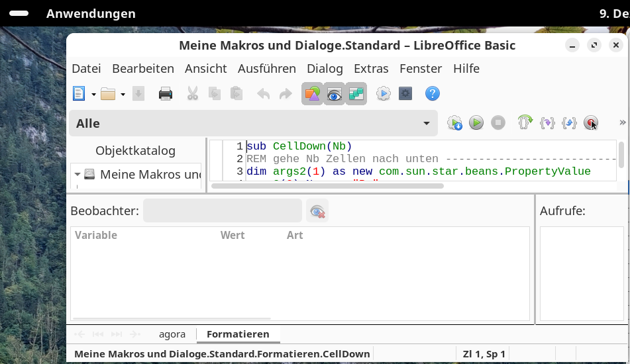The width and height of the screenshot is (630, 364).
Task: Click the 'Objektkatalog' panel title
Action: click(x=135, y=150)
